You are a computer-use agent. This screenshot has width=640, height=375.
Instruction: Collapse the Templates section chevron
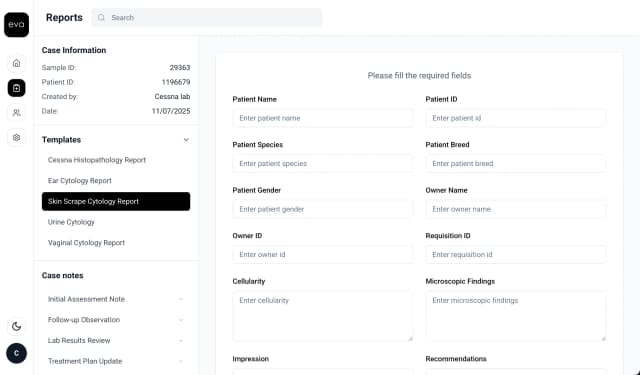(186, 140)
